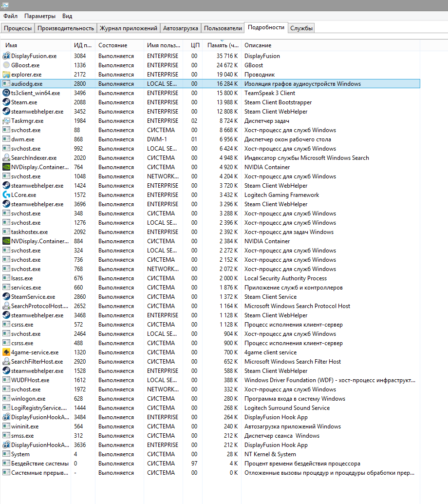
Task: Open the Файл menu
Action: tap(11, 16)
